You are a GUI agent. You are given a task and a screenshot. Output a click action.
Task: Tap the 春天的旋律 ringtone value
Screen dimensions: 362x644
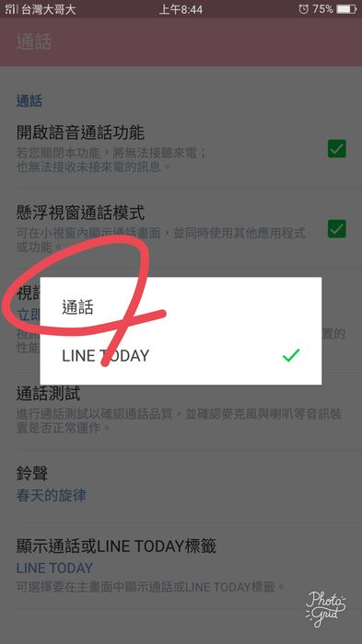[x=51, y=496]
